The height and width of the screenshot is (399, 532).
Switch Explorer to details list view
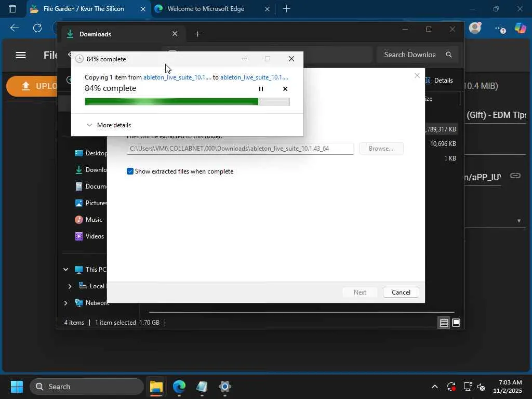(x=444, y=323)
